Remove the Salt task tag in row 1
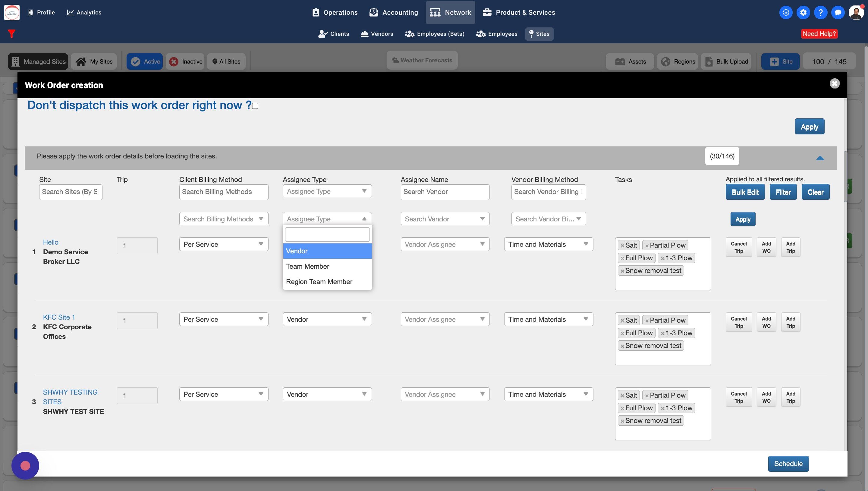The height and width of the screenshot is (491, 868). click(x=622, y=246)
